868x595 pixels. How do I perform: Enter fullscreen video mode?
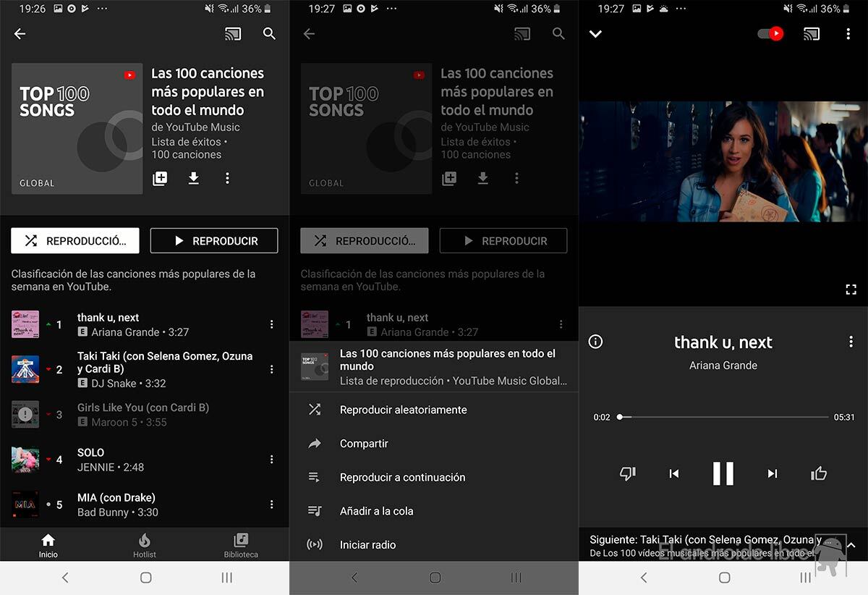click(851, 290)
